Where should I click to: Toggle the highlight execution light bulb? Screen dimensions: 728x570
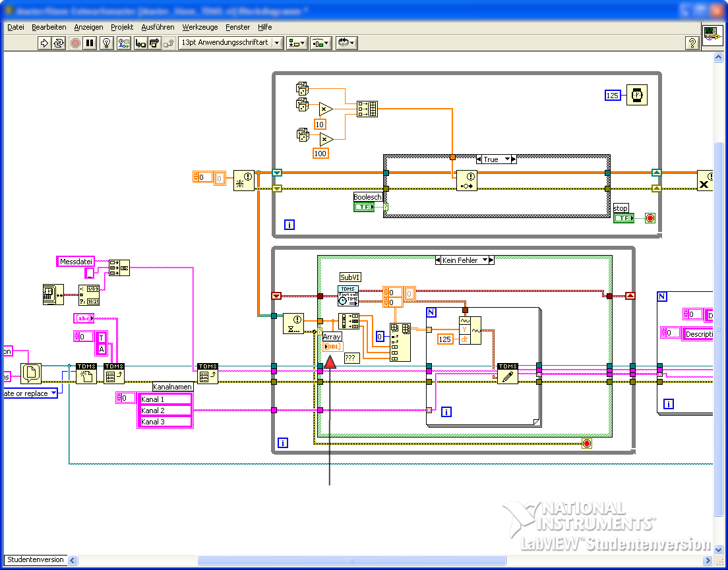107,43
